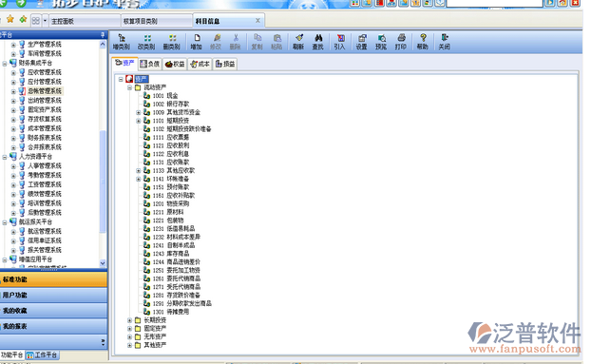Screen dimensions: 591x364
Task: Expand the 长期投资 folder node
Action: pyautogui.click(x=129, y=320)
